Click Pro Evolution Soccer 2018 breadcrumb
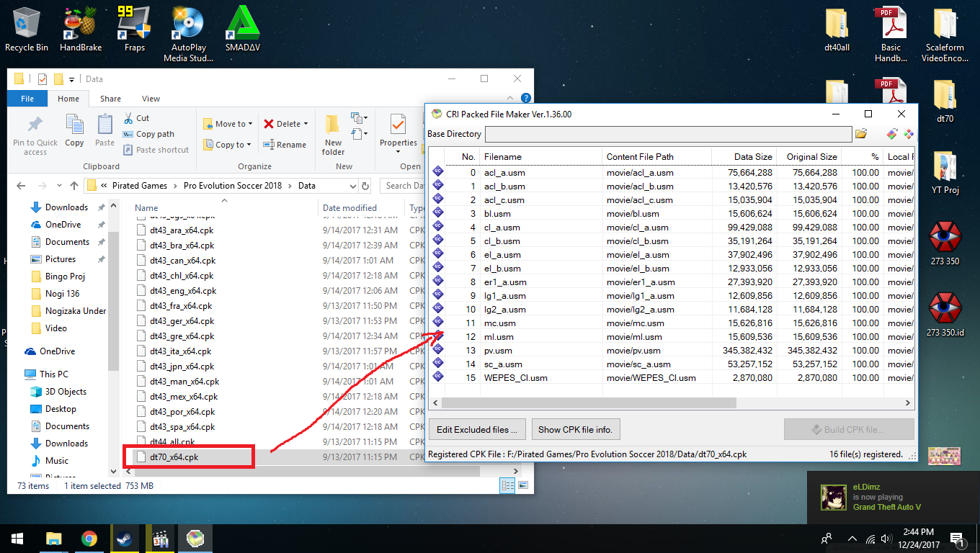980x553 pixels. coord(232,186)
